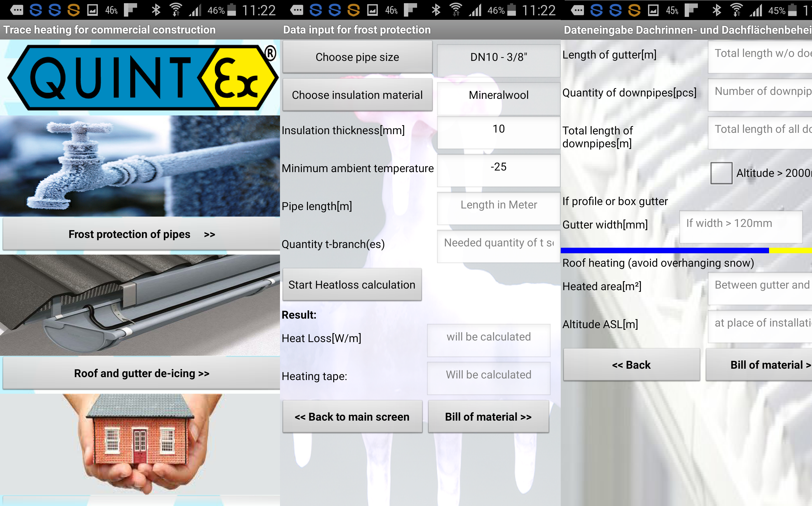812x506 pixels.
Task: Tap the Flipboard icon in third status bar
Action: point(691,10)
